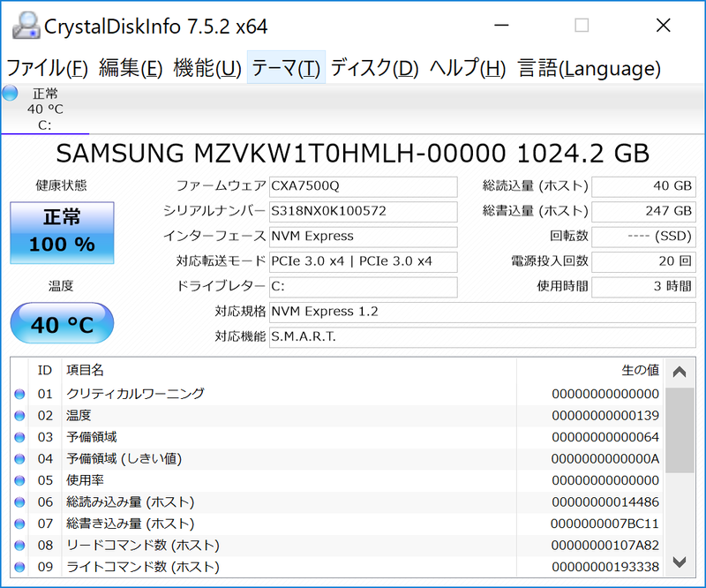Select the indicator beside 使用率 row

click(x=19, y=480)
